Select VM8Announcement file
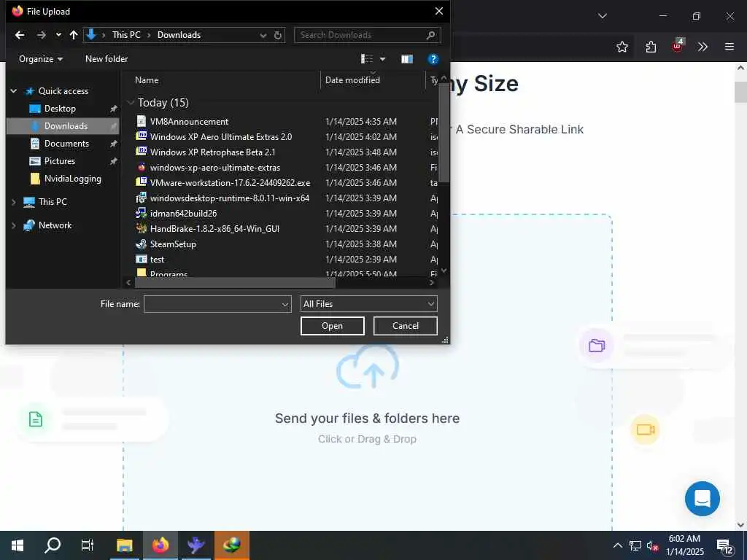Screen dimensions: 747x560 pyautogui.click(x=189, y=122)
